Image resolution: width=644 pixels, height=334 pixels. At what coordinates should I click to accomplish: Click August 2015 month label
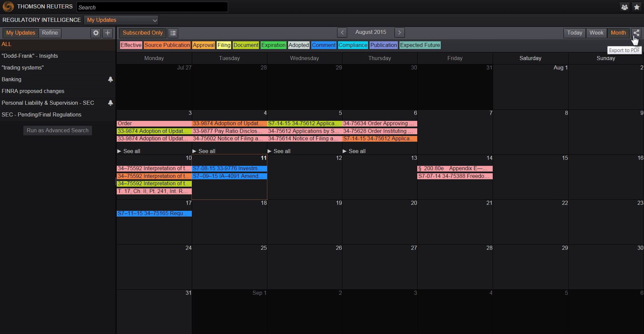(x=371, y=32)
